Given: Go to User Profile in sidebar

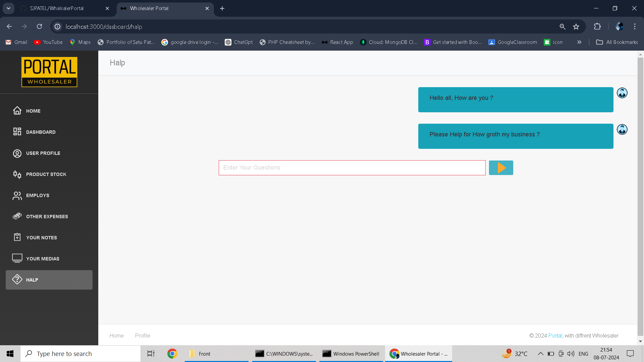Looking at the screenshot, I should pyautogui.click(x=43, y=153).
